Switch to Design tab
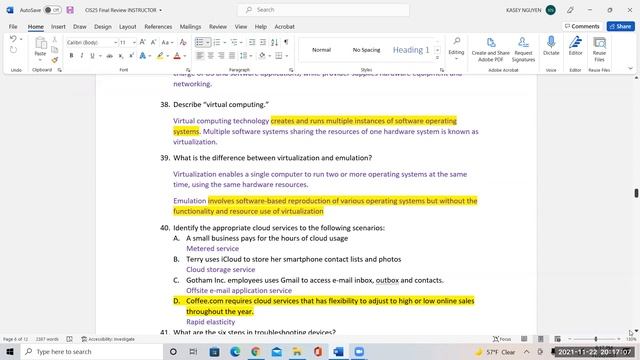The width and height of the screenshot is (640, 360). (x=102, y=27)
